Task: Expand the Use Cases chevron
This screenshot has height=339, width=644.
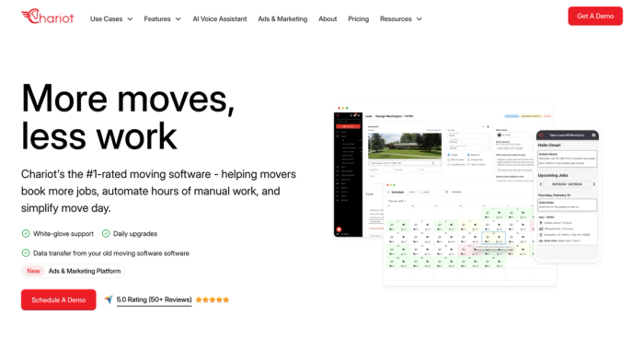Action: (130, 19)
